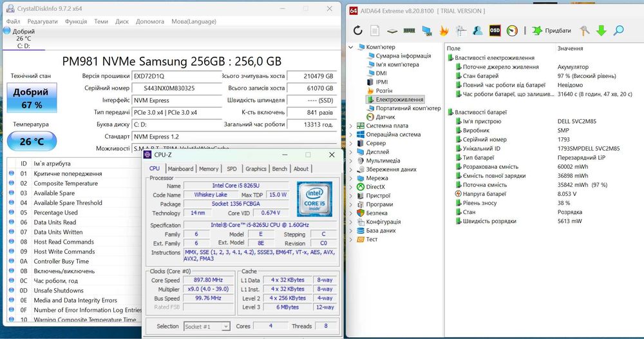
Task: Click the Програми icon in the AIDA64 tree
Action: pyautogui.click(x=361, y=204)
